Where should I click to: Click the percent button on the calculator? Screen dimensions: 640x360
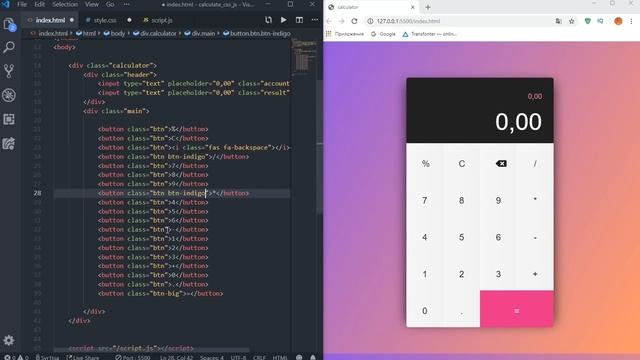(425, 163)
